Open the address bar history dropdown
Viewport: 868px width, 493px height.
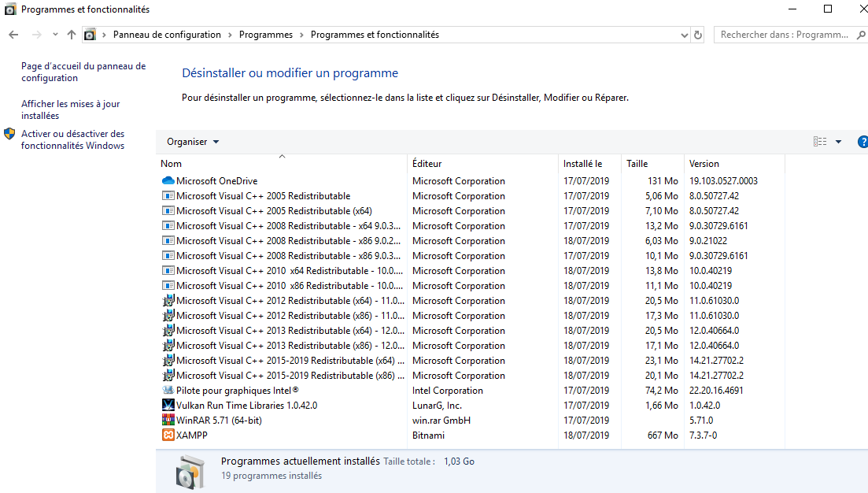pyautogui.click(x=684, y=35)
